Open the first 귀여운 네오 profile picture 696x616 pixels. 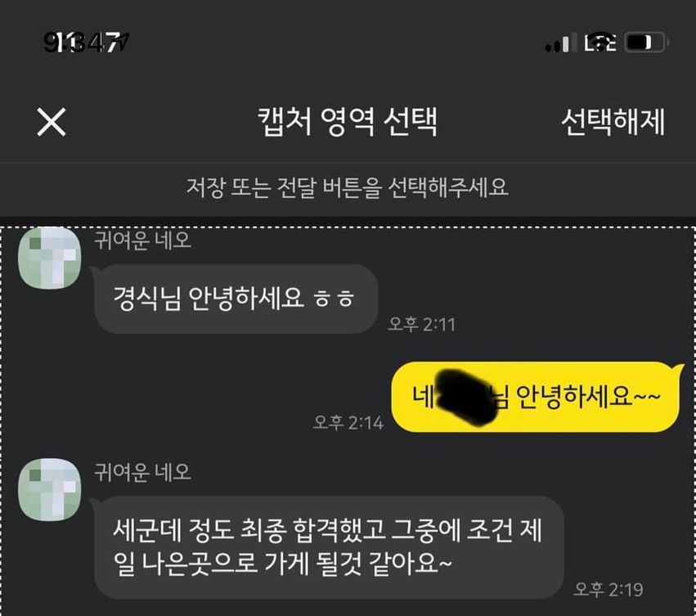(x=49, y=258)
